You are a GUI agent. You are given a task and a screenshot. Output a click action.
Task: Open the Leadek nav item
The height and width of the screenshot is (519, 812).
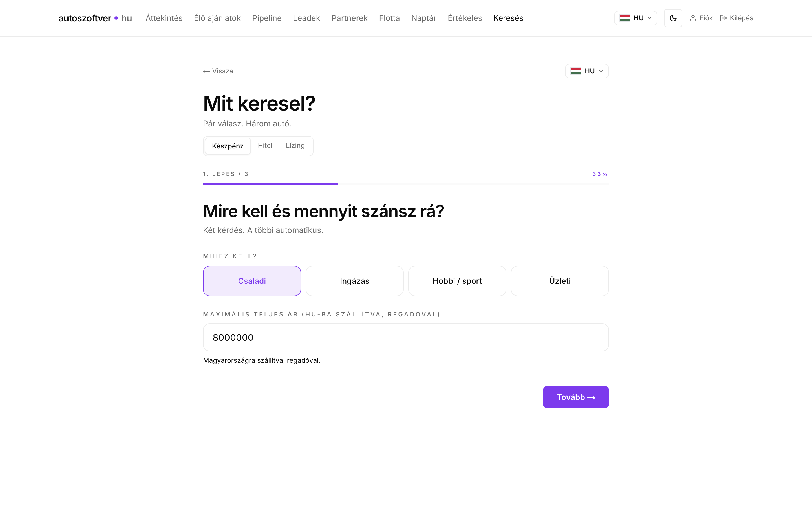coord(306,18)
